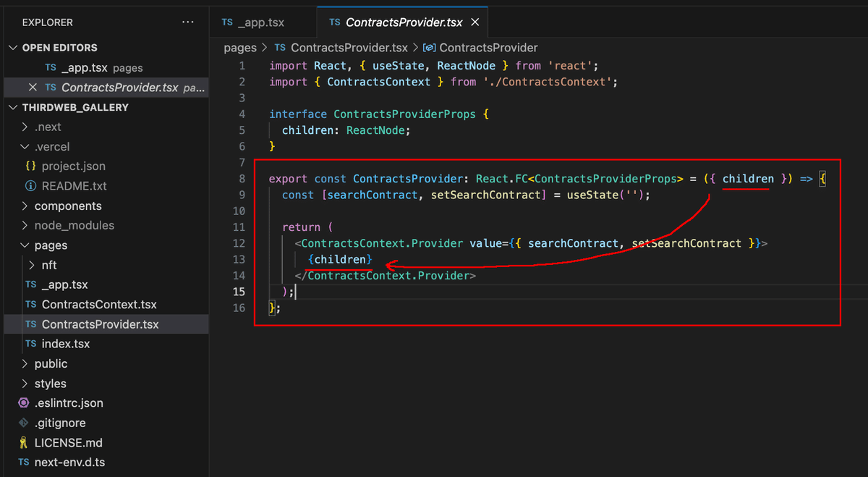This screenshot has height=477, width=868.
Task: Click the ContractsProvider symbol breadcrumb
Action: pos(488,48)
